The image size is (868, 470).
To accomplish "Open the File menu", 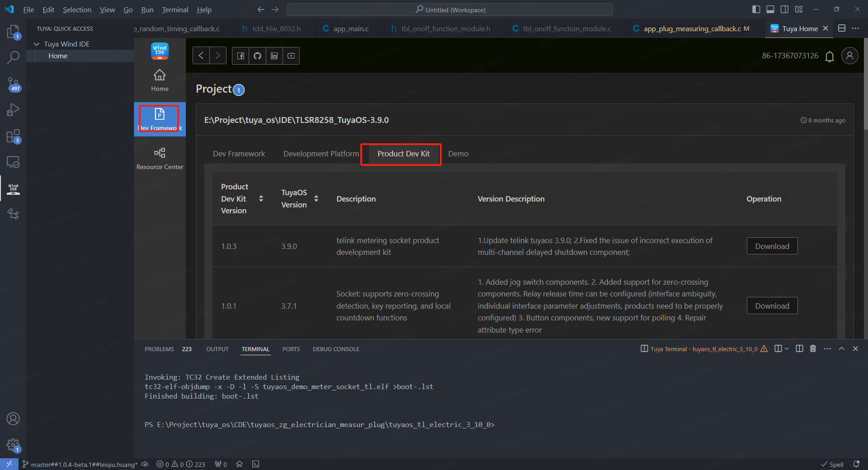I will pos(28,9).
